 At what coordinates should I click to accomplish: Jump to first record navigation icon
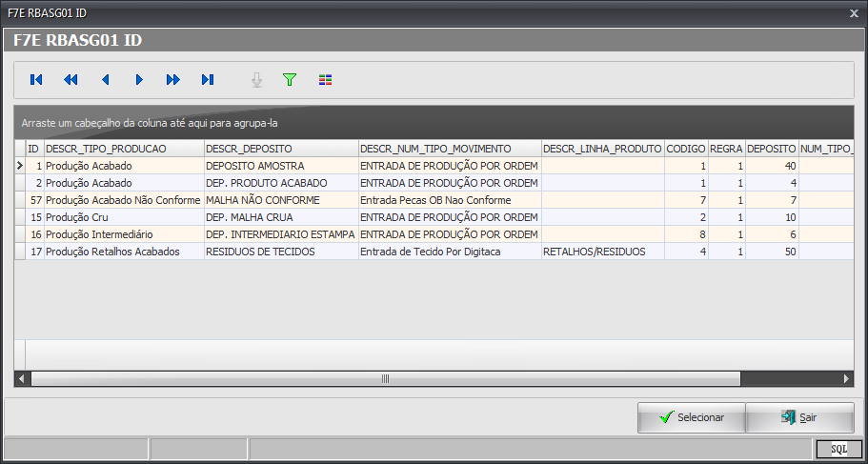click(x=36, y=80)
